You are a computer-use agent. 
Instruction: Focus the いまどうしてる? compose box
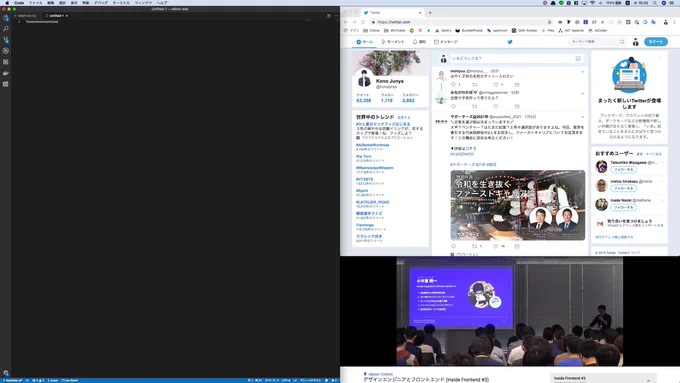point(516,58)
